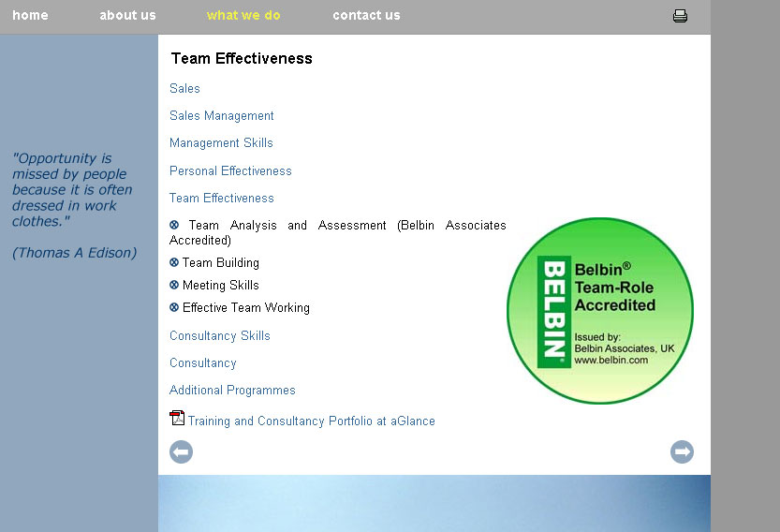Open the Sales Management link
Image resolution: width=780 pixels, height=532 pixels.
221,116
